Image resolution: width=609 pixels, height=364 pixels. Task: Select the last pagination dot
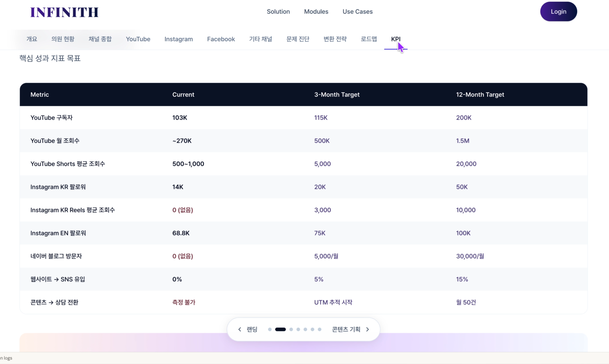(x=319, y=329)
